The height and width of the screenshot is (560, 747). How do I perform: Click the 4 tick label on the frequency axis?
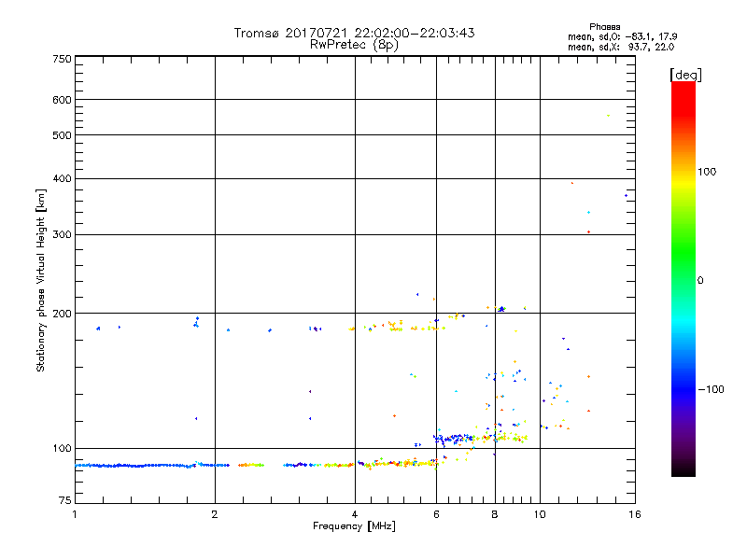coord(355,515)
